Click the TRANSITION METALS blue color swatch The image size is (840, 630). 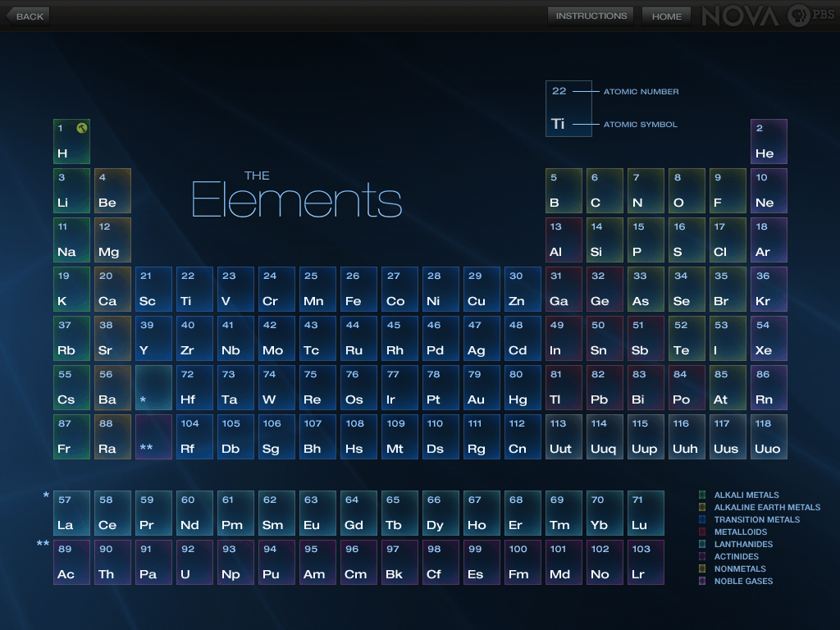[x=701, y=519]
